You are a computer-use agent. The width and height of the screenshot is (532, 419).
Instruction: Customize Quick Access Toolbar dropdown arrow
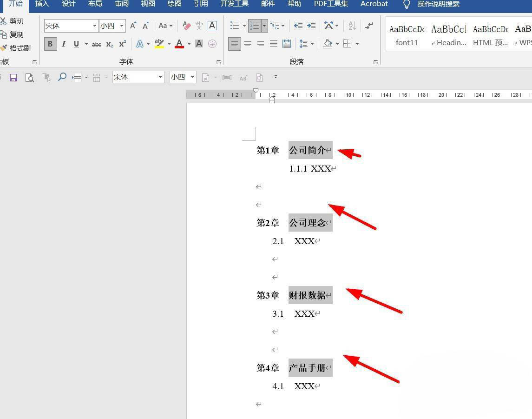(276, 77)
